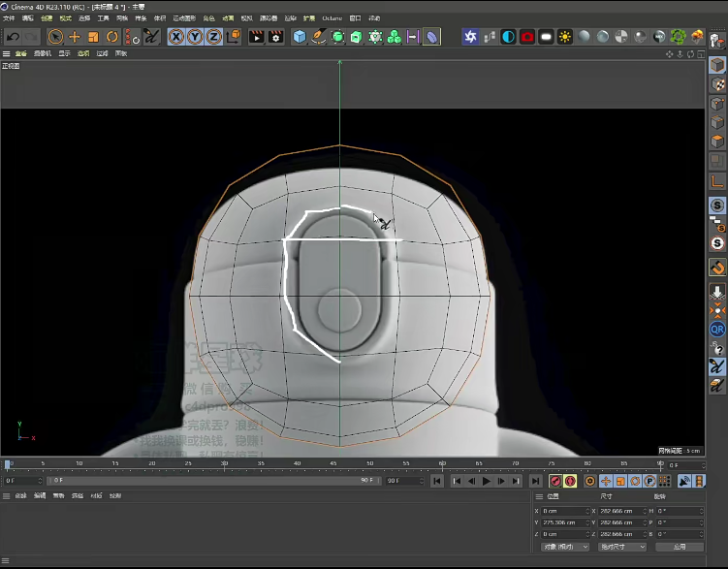The image size is (728, 569).
Task: Toggle the record keyframe button
Action: (x=555, y=481)
